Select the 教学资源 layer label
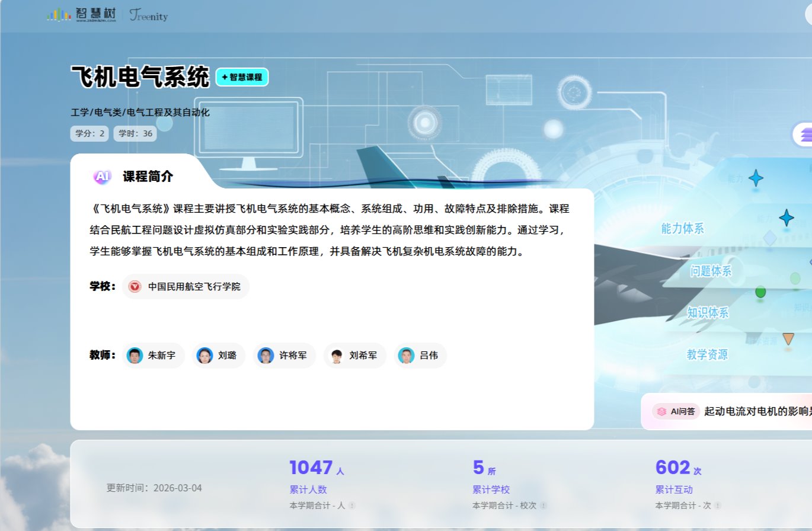The height and width of the screenshot is (531, 812). 707,354
